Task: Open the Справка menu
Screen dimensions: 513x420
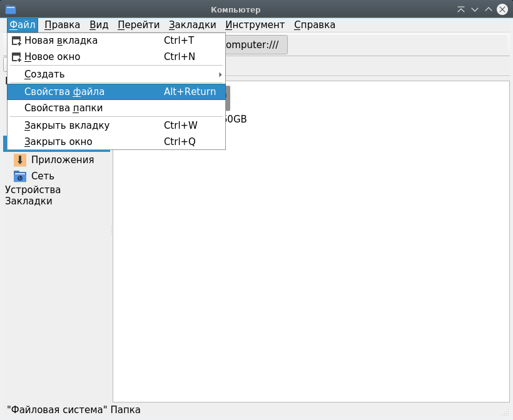Action: [x=314, y=25]
